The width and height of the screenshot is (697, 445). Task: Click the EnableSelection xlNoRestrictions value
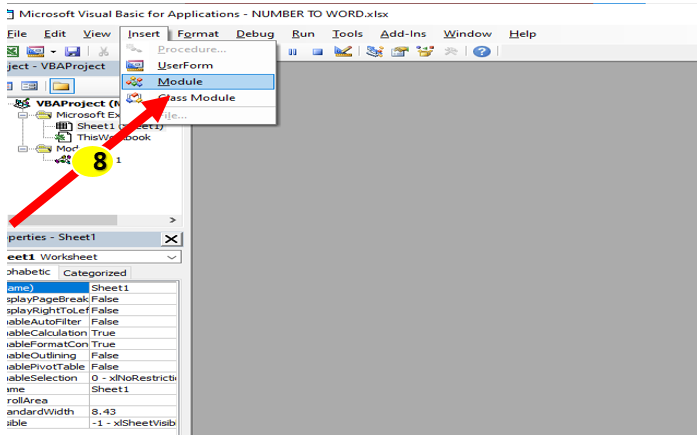click(x=133, y=378)
